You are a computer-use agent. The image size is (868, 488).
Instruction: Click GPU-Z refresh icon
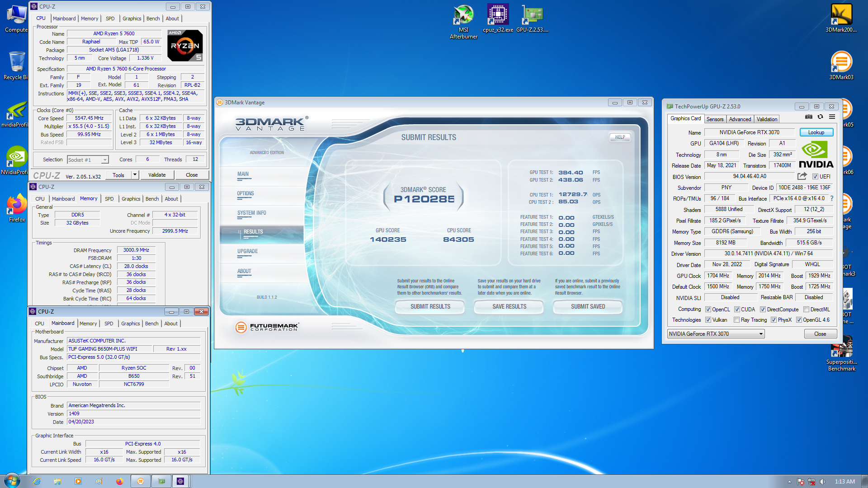coord(820,117)
